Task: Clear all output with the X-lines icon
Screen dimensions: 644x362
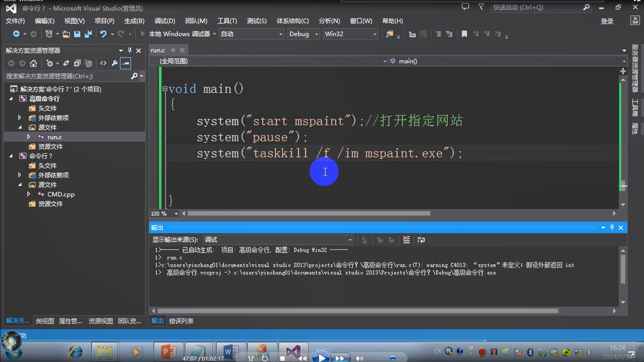Action: click(x=406, y=240)
